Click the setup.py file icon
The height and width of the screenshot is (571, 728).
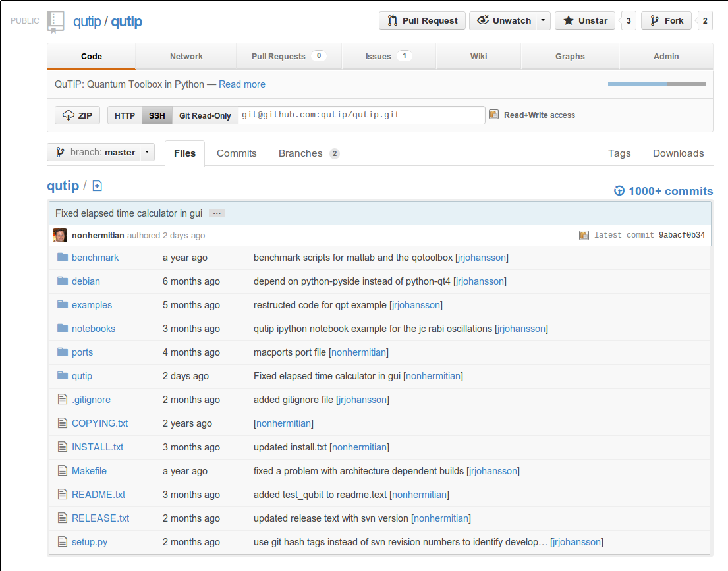(63, 542)
